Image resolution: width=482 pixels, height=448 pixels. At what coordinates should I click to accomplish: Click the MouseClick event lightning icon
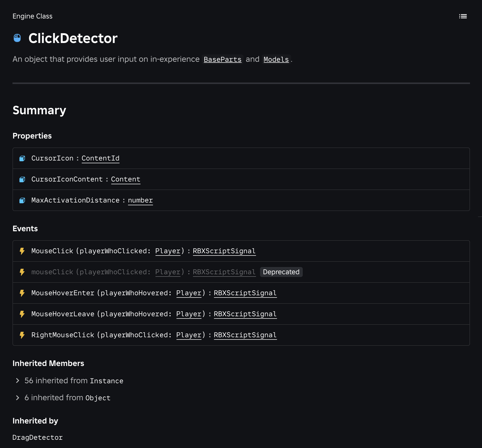[22, 251]
